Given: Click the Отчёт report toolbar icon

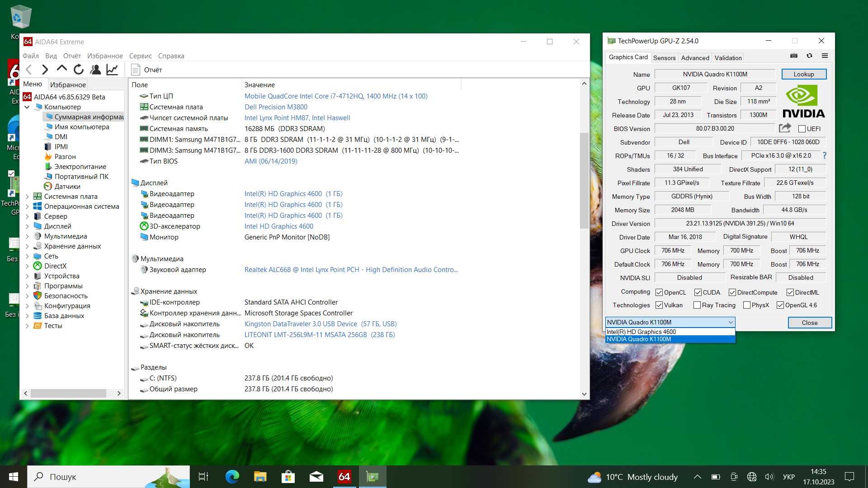Looking at the screenshot, I should [x=136, y=70].
